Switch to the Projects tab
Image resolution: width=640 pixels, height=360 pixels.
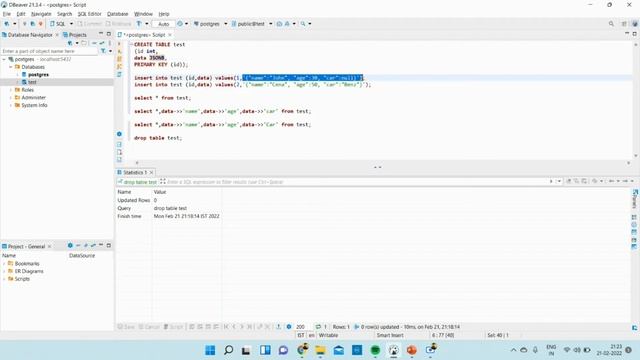pos(75,35)
